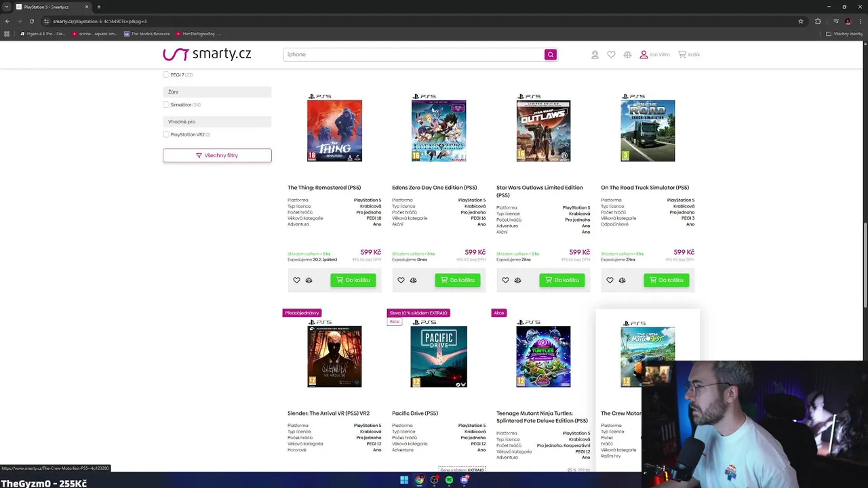Open the Jan Vilím account menu

click(x=654, y=54)
